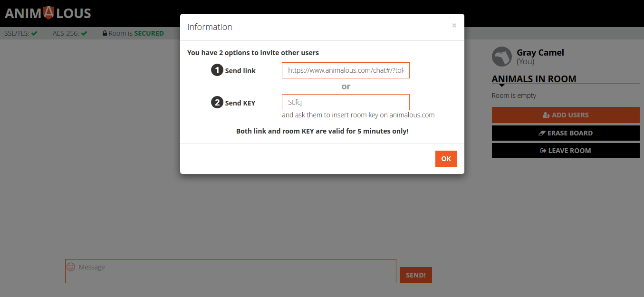This screenshot has height=297, width=644.
Task: Click the ADD USERS button
Action: (x=566, y=115)
